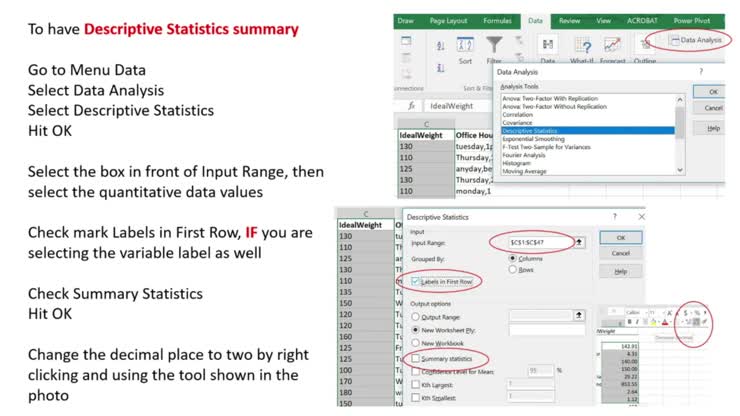Select Covariance in the Analysis Tools list
740x416 pixels.
pos(517,123)
